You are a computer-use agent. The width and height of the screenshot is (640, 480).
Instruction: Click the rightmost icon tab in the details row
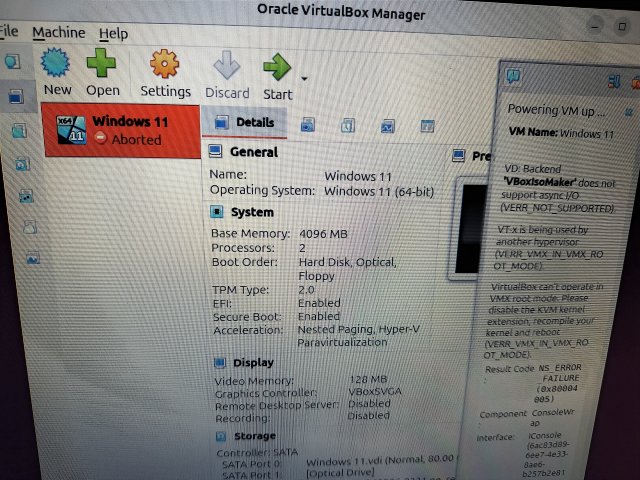click(x=427, y=126)
